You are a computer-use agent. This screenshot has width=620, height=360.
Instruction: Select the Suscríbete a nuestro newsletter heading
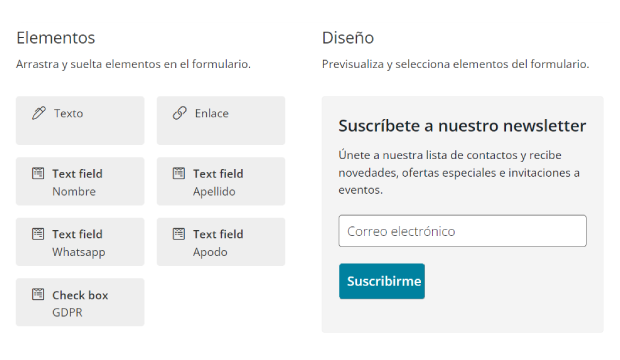click(x=462, y=126)
